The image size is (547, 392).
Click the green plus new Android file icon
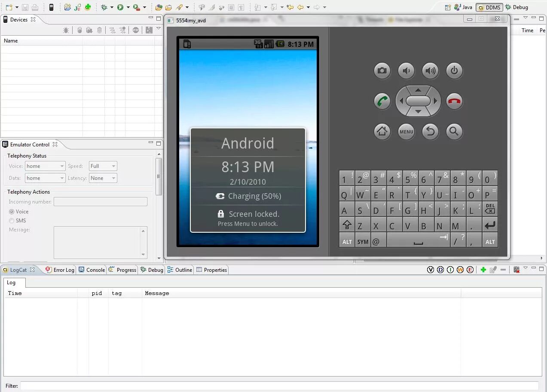pos(88,7)
